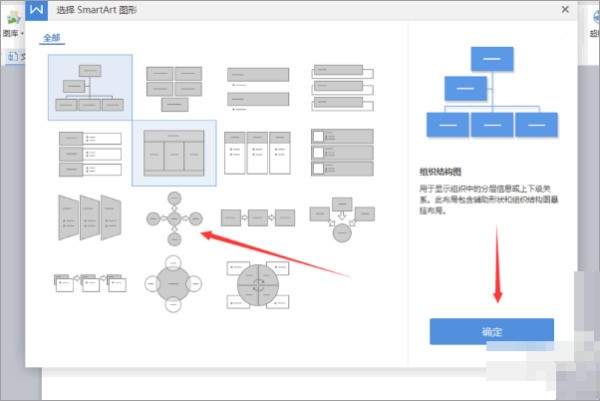Click the organization chart preview image

491,92
